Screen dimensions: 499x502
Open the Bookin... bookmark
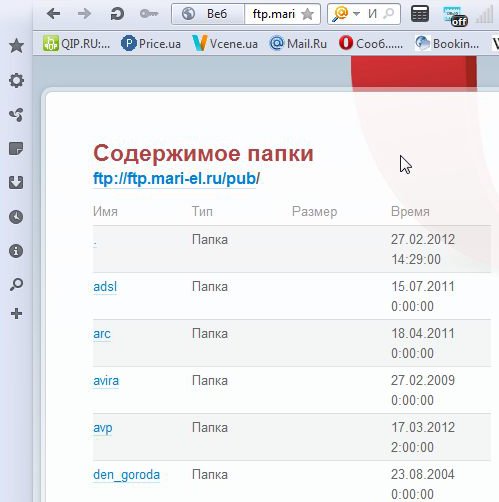(x=447, y=44)
